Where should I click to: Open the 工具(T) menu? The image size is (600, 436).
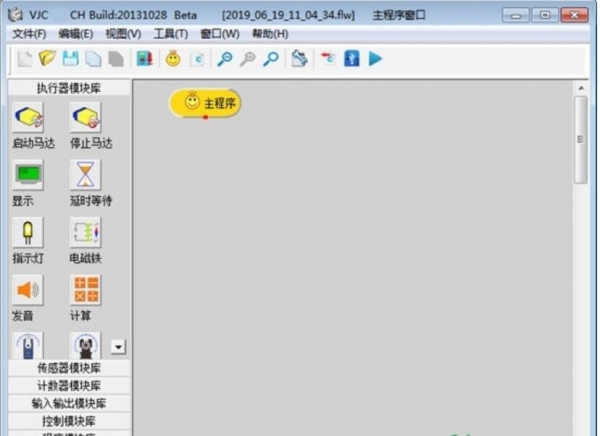tap(171, 34)
